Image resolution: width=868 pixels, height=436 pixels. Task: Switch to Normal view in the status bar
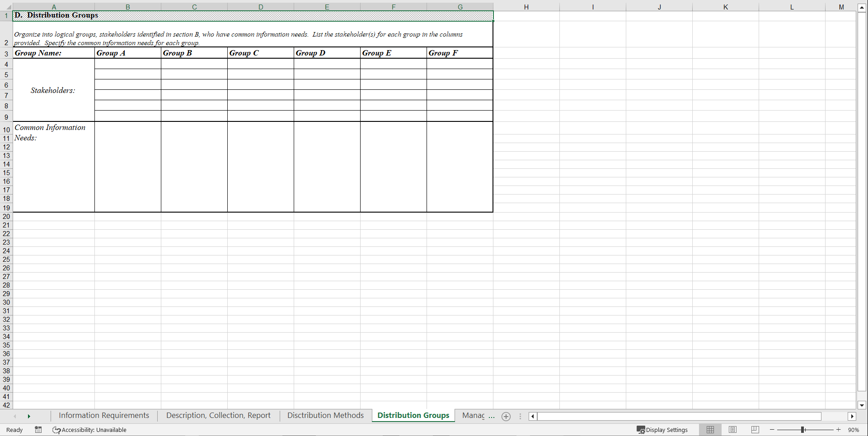pos(710,430)
